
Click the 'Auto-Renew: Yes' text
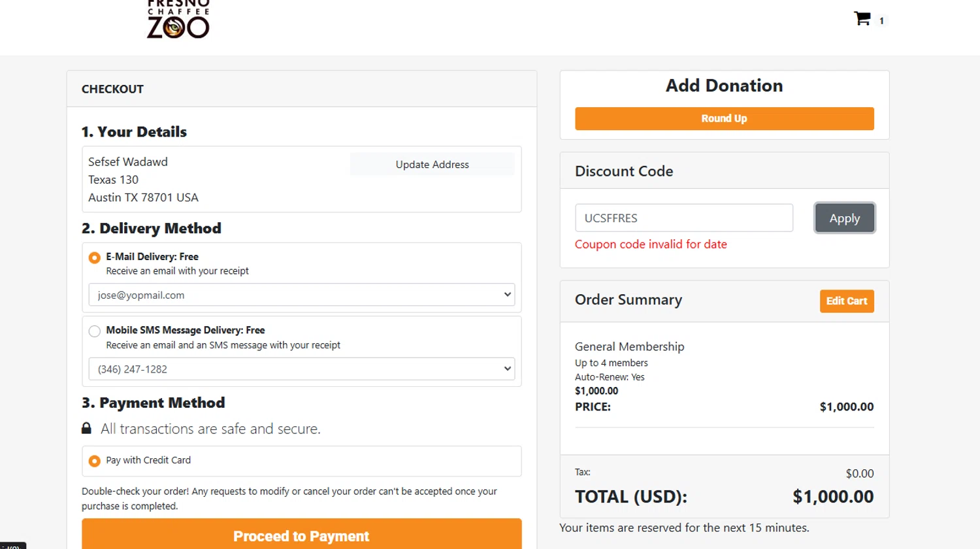[x=610, y=377]
